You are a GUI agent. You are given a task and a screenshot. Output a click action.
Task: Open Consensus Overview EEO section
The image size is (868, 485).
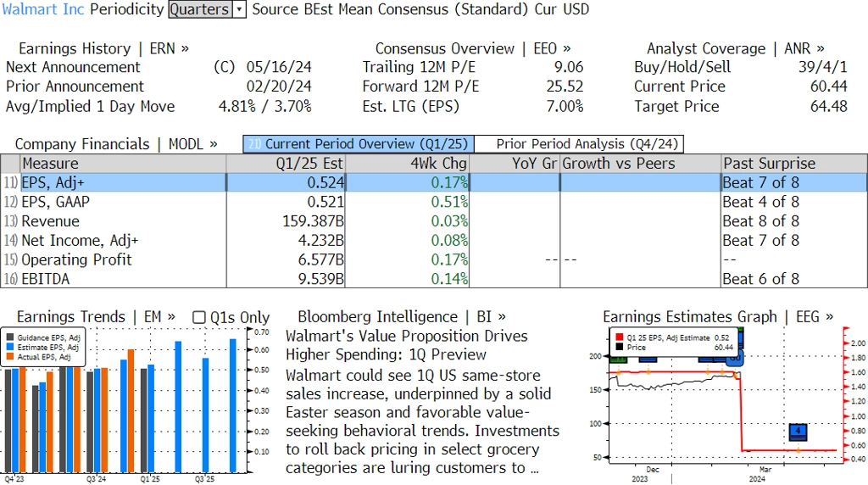tap(473, 48)
